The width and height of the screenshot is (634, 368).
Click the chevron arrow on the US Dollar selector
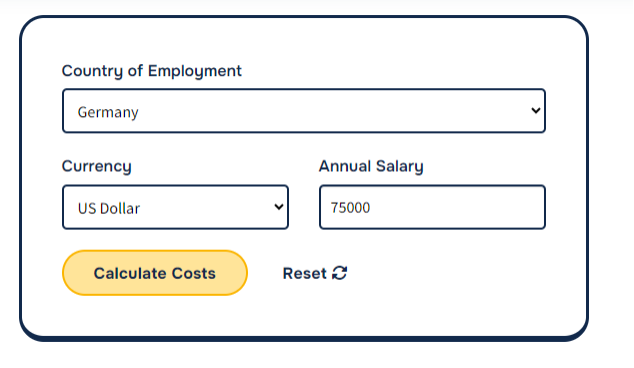pyautogui.click(x=279, y=207)
